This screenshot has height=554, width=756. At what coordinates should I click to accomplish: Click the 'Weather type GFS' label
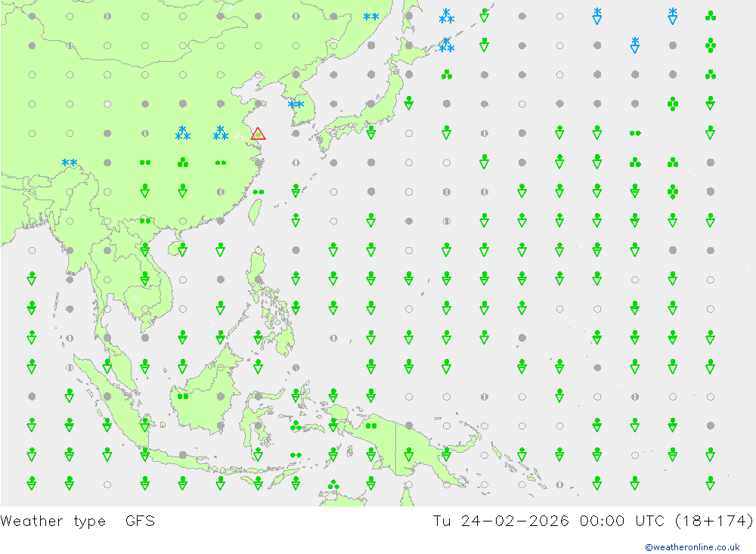(78, 522)
